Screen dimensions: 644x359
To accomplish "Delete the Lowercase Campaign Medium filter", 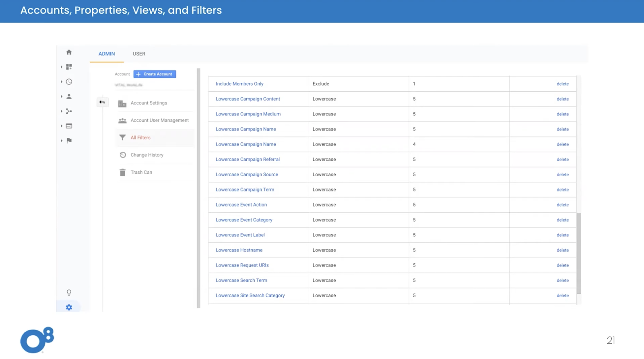I will pos(563,114).
